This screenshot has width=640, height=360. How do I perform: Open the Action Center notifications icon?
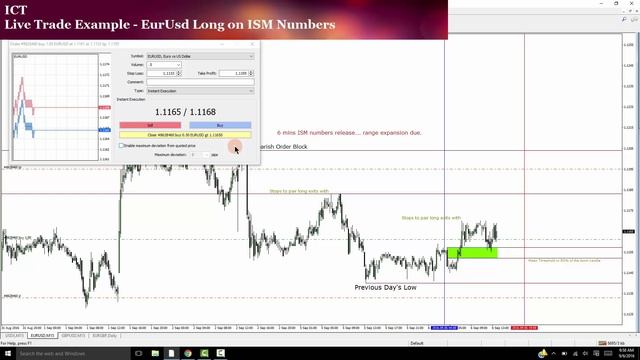pyautogui.click(x=596, y=353)
